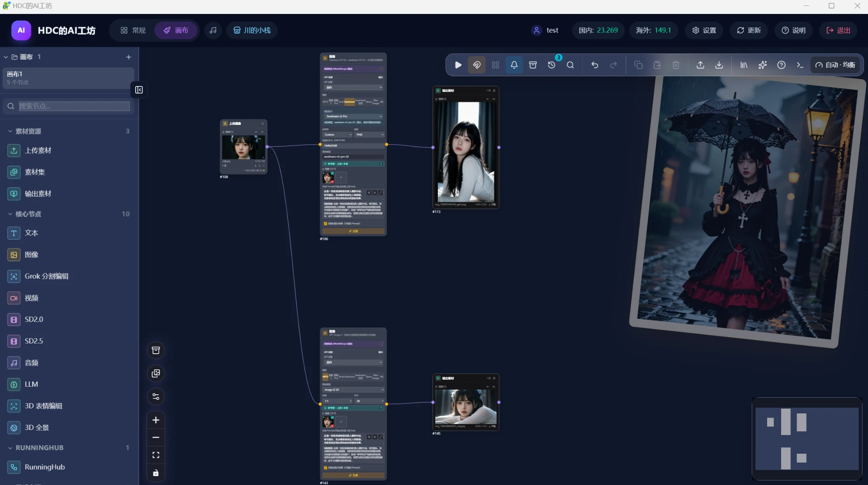Add an 音频 audio node
Viewport: 868px width, 485px height.
click(68, 363)
